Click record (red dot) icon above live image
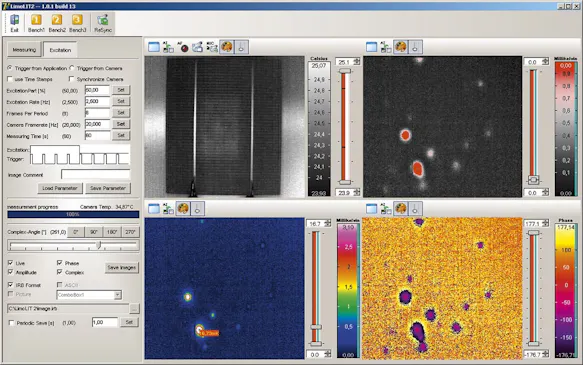 pyautogui.click(x=183, y=47)
